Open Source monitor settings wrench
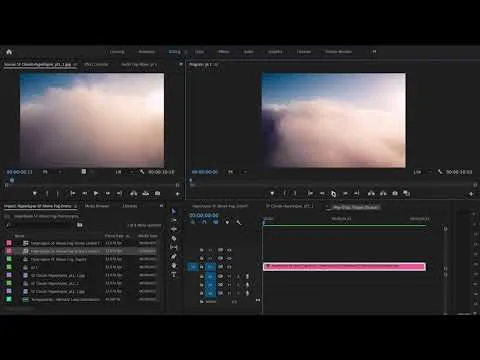The height and width of the screenshot is (360, 480). pyautogui.click(x=142, y=172)
